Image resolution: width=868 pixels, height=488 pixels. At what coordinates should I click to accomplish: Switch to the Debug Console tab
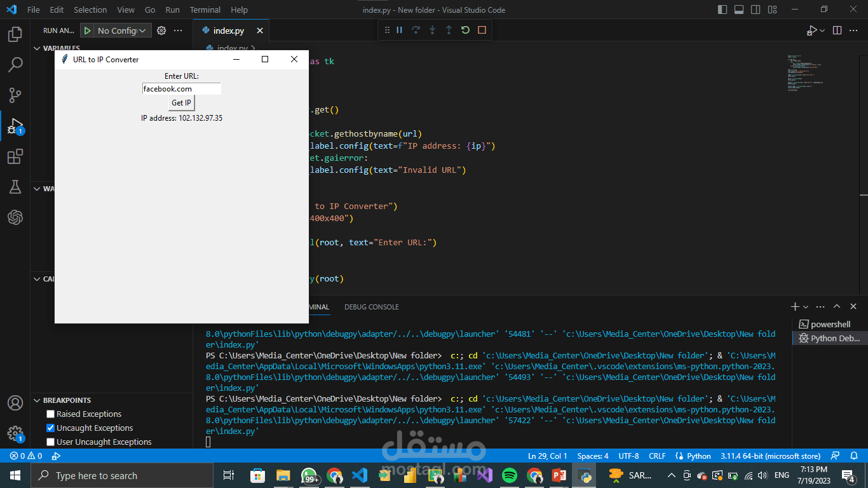pos(372,307)
